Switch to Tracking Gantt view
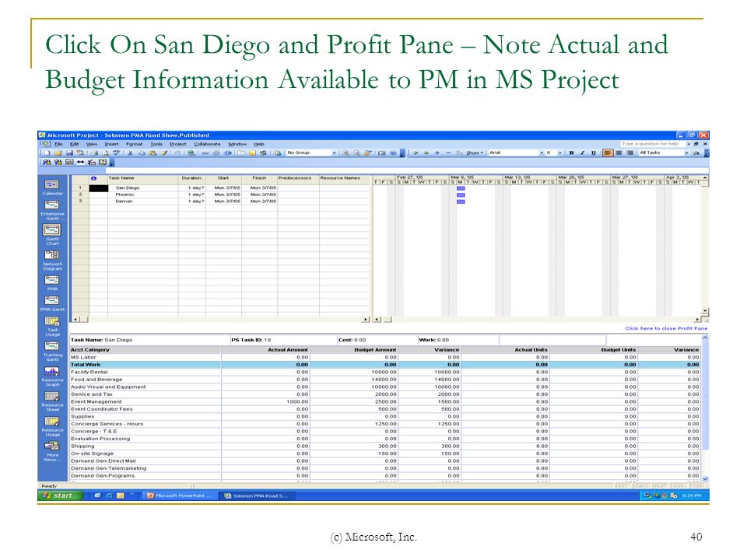 tap(52, 351)
